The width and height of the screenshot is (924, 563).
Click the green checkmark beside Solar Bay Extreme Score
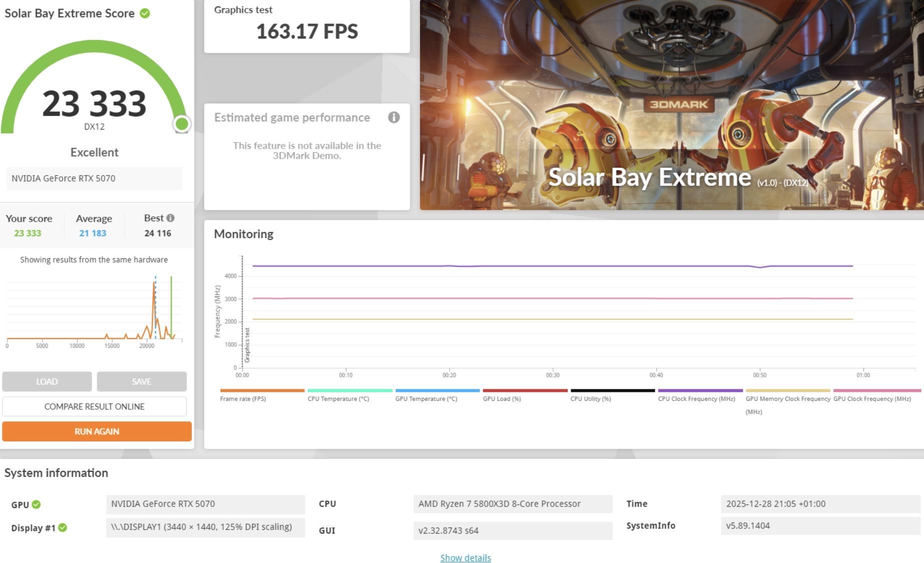(145, 14)
